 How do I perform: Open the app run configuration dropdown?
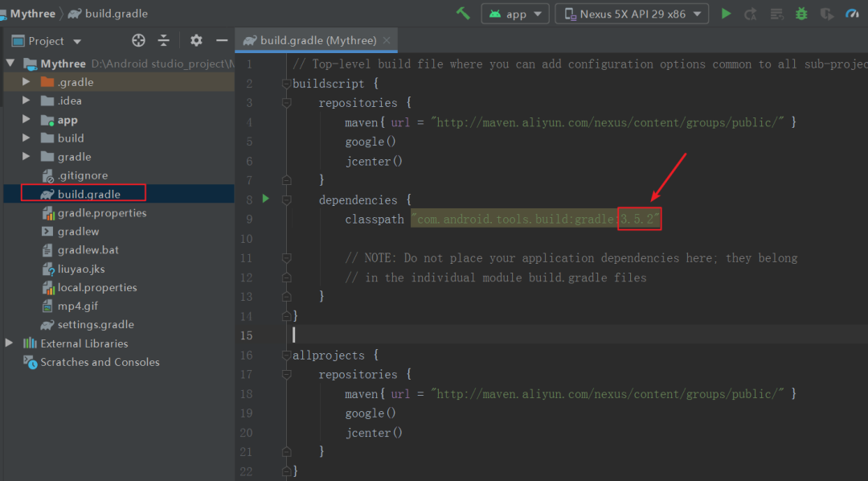coord(515,14)
